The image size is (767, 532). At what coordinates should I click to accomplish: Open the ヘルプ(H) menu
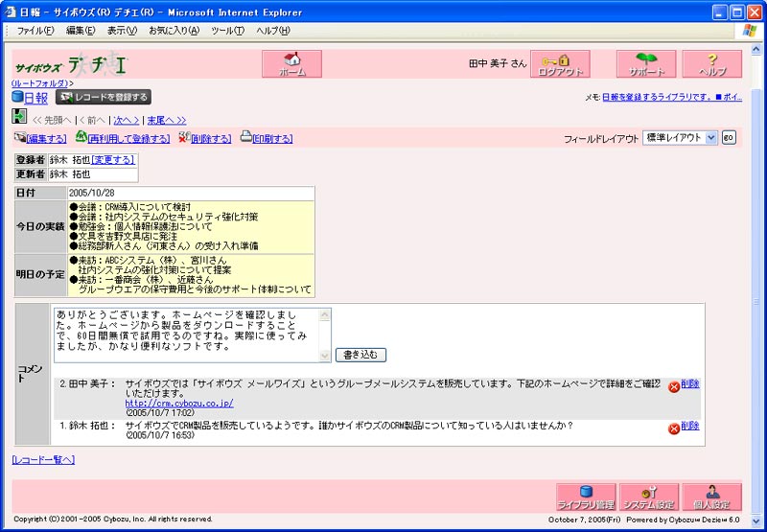pos(273,31)
